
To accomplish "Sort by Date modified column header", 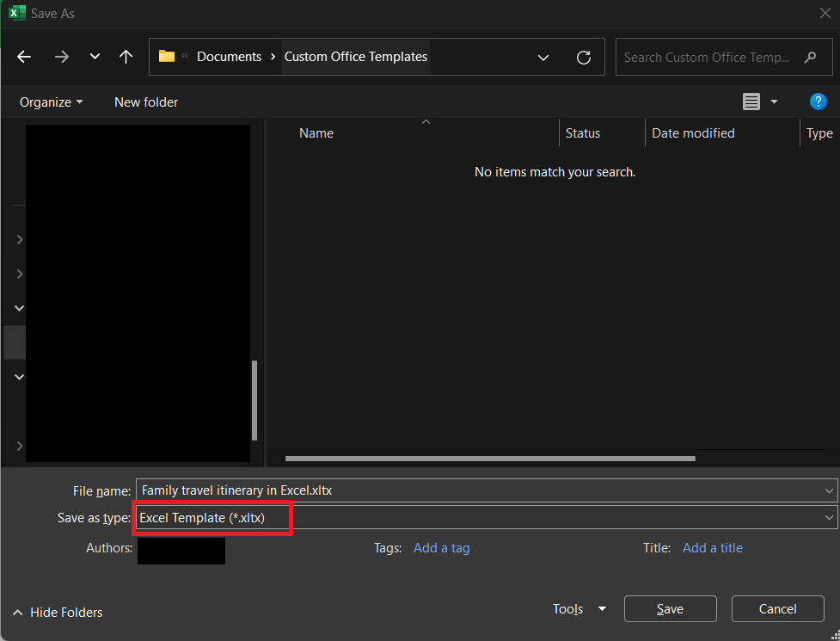I will coord(693,133).
